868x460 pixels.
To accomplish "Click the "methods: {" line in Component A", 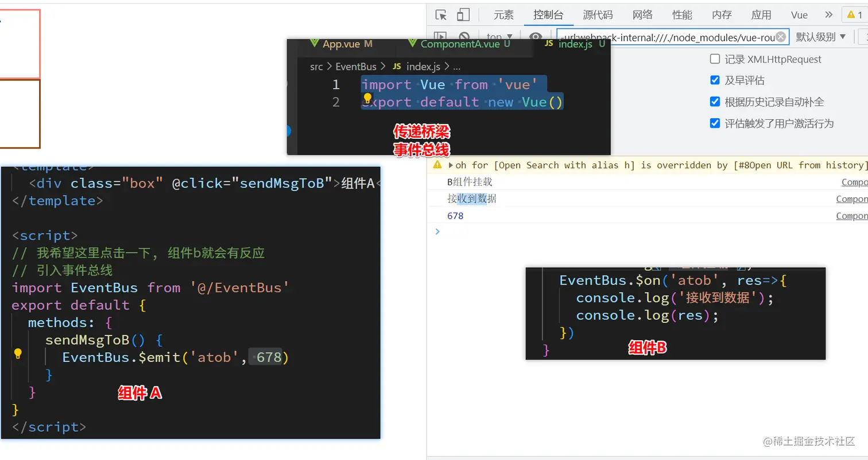I will 70,322.
